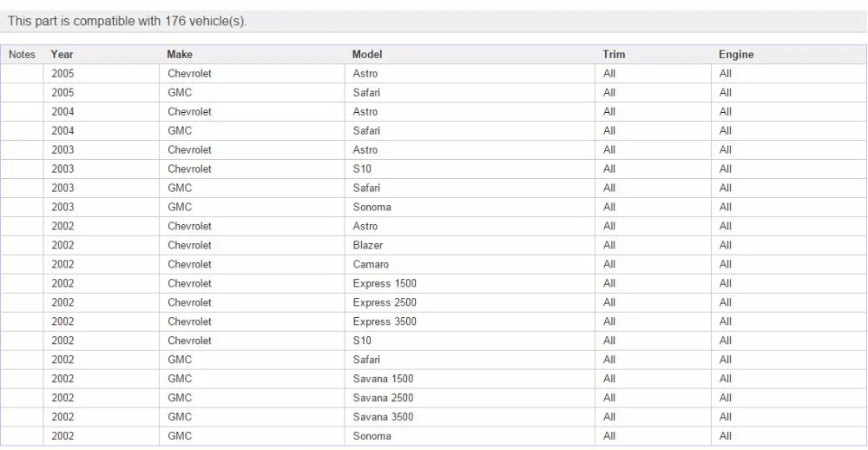Image resolution: width=868 pixels, height=450 pixels.
Task: Click Safari in the 2003 row
Action: click(x=366, y=188)
